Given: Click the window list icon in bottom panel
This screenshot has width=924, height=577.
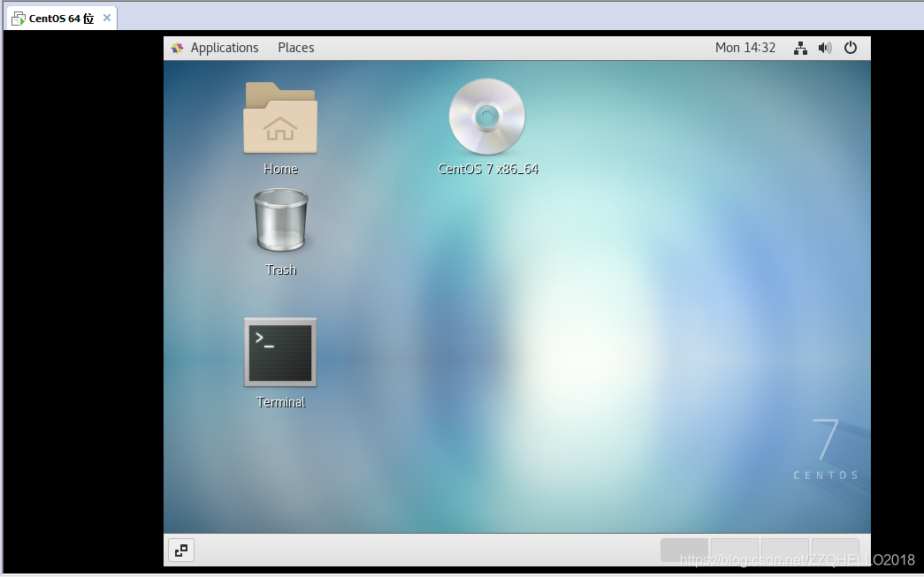Looking at the screenshot, I should (181, 550).
